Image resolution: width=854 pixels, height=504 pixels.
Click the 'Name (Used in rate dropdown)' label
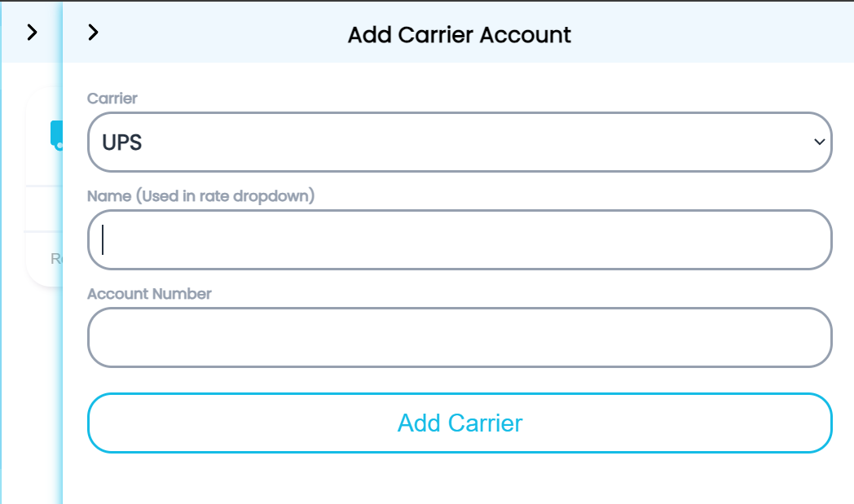pos(200,196)
